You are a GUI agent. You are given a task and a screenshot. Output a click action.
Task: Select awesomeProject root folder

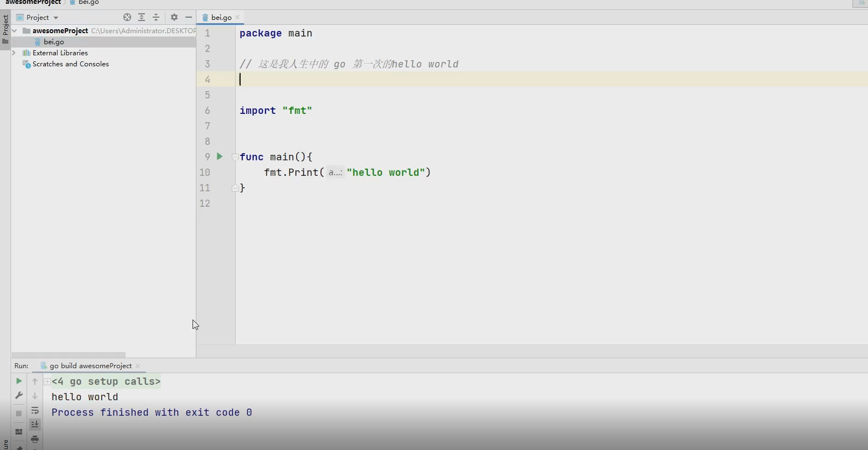click(60, 30)
